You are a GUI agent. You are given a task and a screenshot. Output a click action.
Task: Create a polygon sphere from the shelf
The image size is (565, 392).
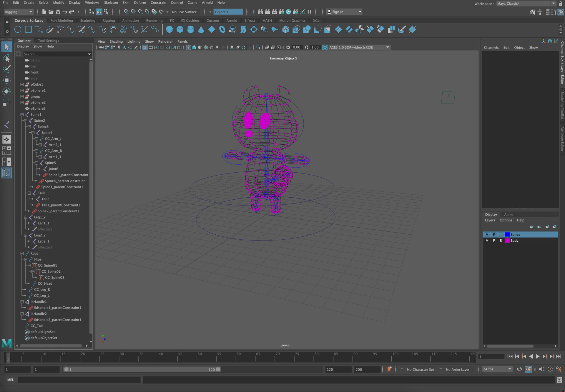click(x=169, y=29)
